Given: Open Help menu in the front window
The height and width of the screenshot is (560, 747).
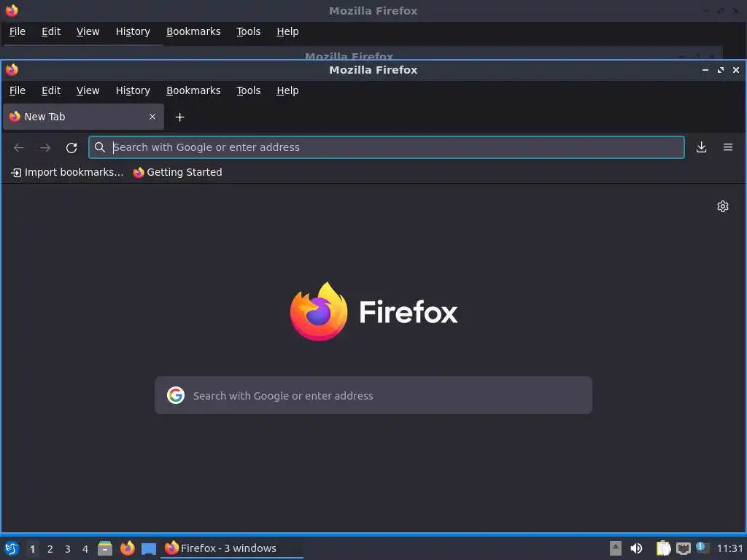Looking at the screenshot, I should click(287, 90).
